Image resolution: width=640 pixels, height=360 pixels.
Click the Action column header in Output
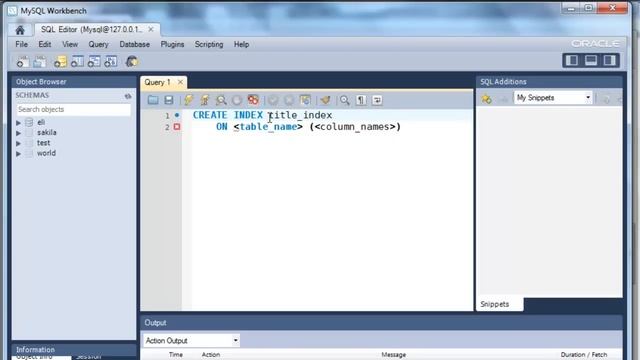click(211, 355)
